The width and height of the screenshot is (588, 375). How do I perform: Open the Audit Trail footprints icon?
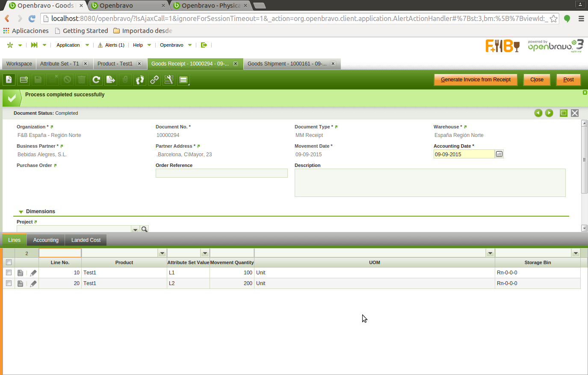(x=140, y=80)
